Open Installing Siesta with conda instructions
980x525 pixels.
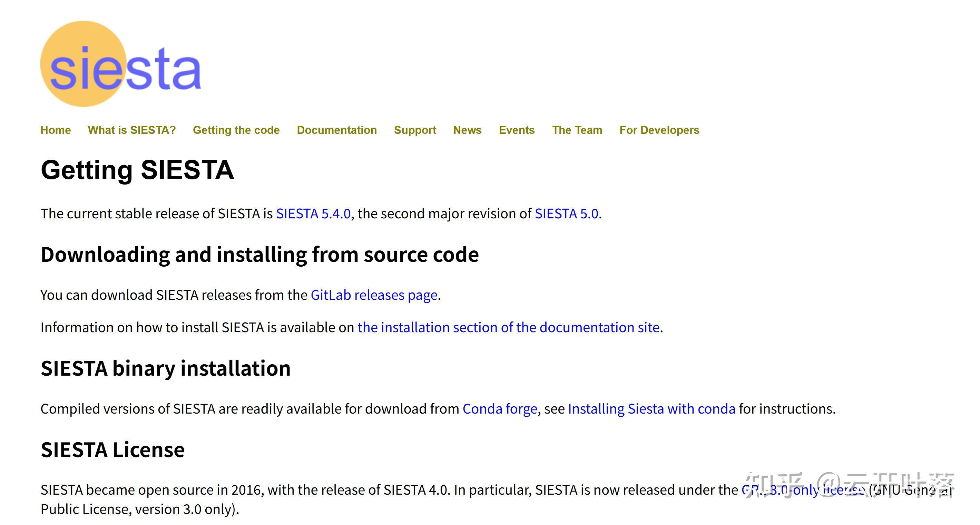pyautogui.click(x=651, y=409)
